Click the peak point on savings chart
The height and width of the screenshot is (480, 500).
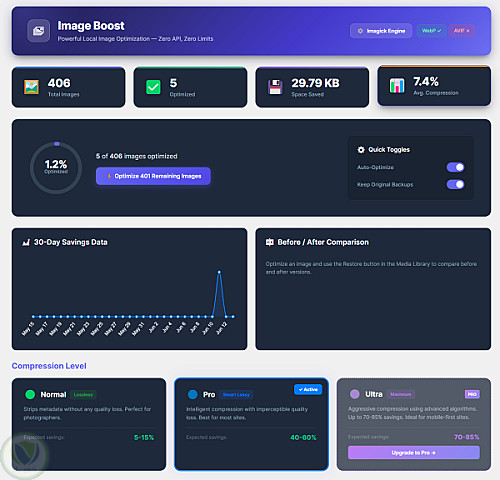point(219,272)
